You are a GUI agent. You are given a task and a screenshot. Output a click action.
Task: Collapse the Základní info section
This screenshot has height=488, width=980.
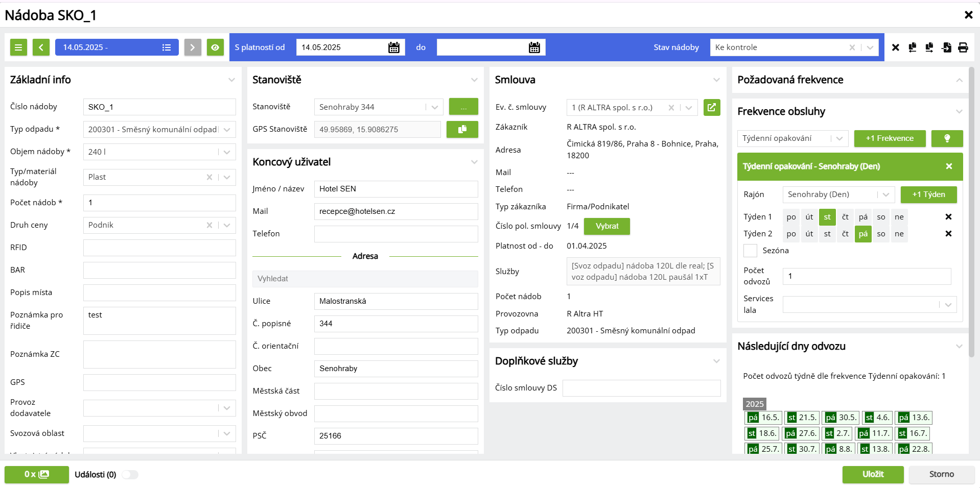[x=231, y=80]
